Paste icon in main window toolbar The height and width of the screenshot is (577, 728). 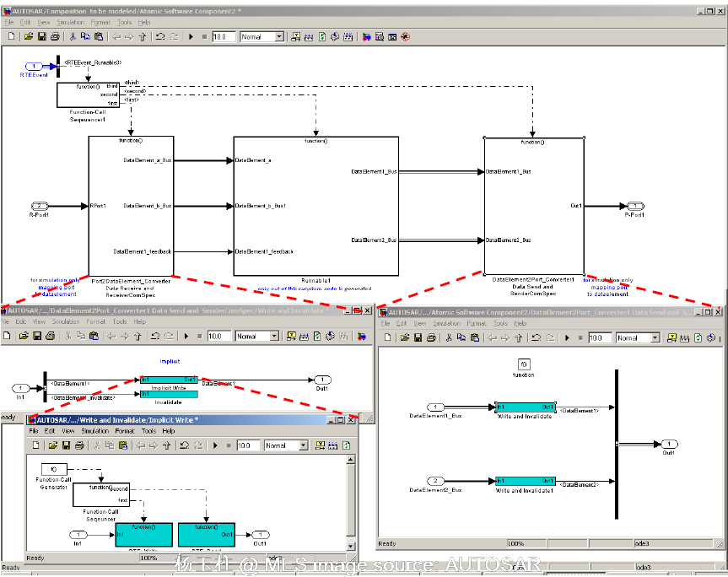point(99,36)
